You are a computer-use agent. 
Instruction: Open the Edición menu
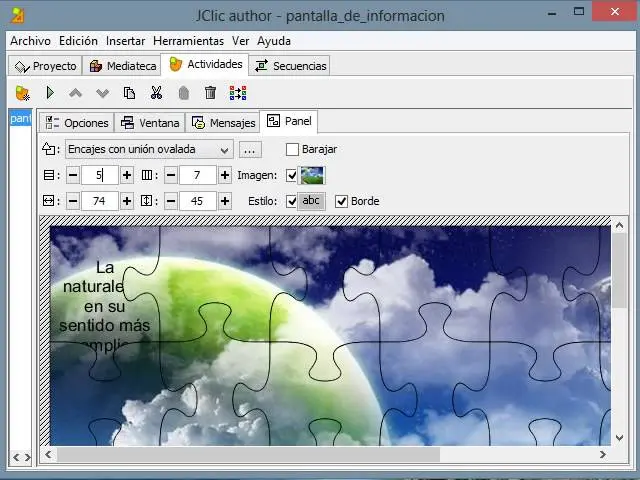tap(78, 41)
